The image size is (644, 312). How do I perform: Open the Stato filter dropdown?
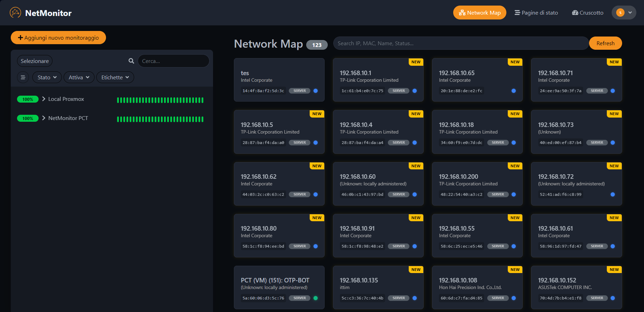[x=47, y=77]
